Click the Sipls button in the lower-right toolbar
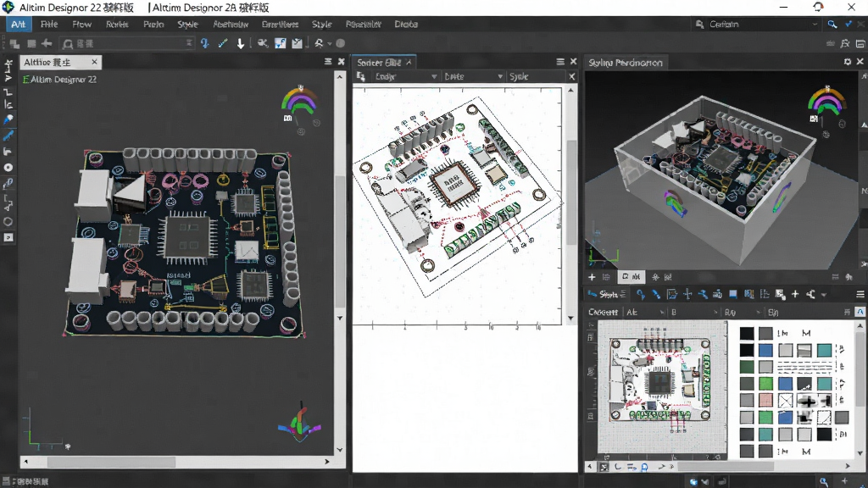The height and width of the screenshot is (488, 868). [607, 294]
